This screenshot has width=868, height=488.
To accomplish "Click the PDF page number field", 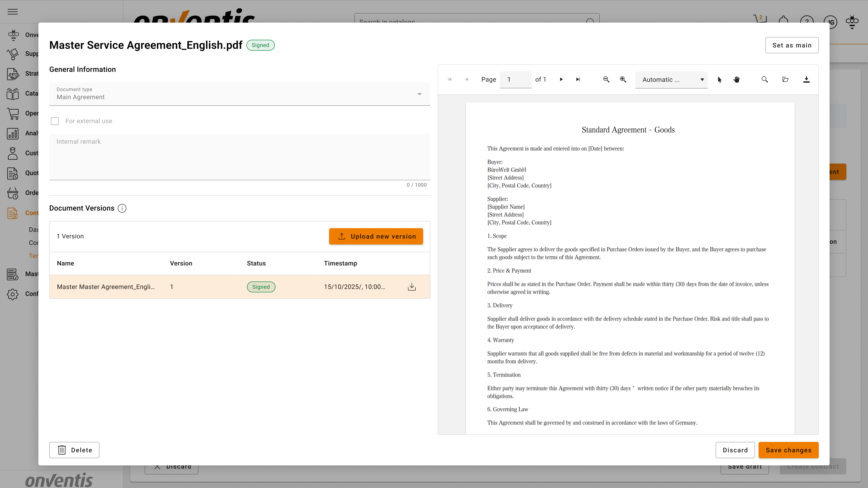I will click(x=515, y=80).
